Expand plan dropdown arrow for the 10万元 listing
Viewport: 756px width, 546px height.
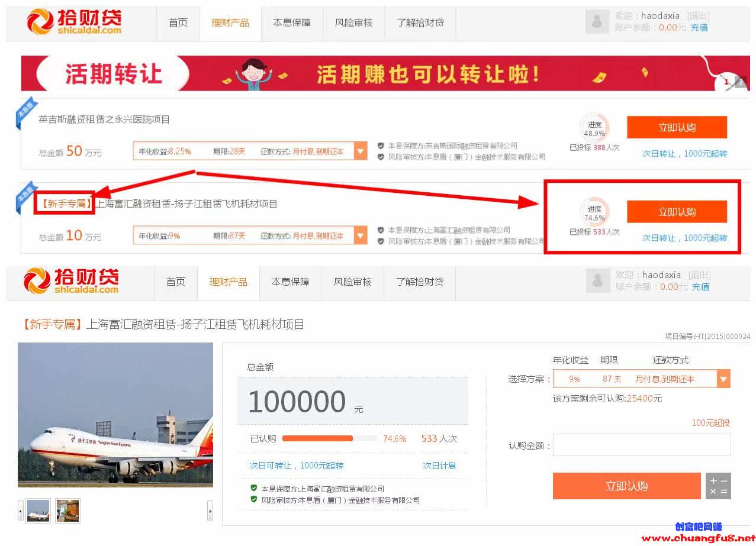361,235
